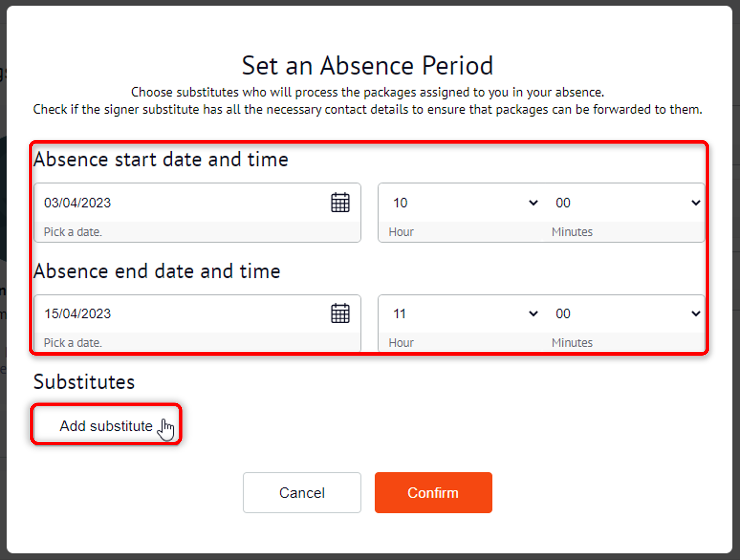This screenshot has width=740, height=560.
Task: Click the Pick a date hint under start date
Action: (73, 232)
